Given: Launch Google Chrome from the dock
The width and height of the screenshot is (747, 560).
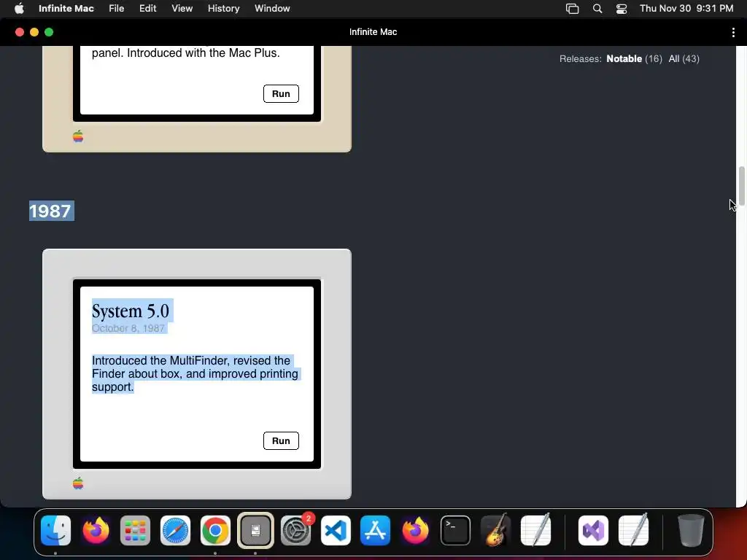Looking at the screenshot, I should click(215, 530).
